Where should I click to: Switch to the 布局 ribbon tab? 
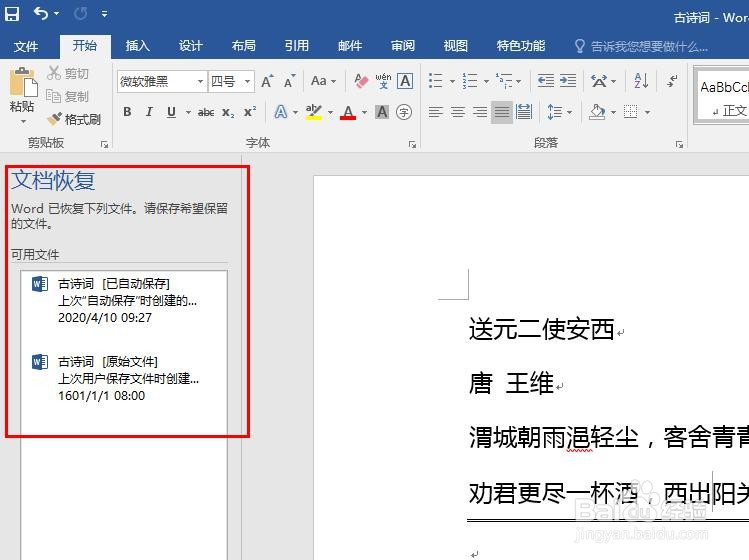(244, 46)
